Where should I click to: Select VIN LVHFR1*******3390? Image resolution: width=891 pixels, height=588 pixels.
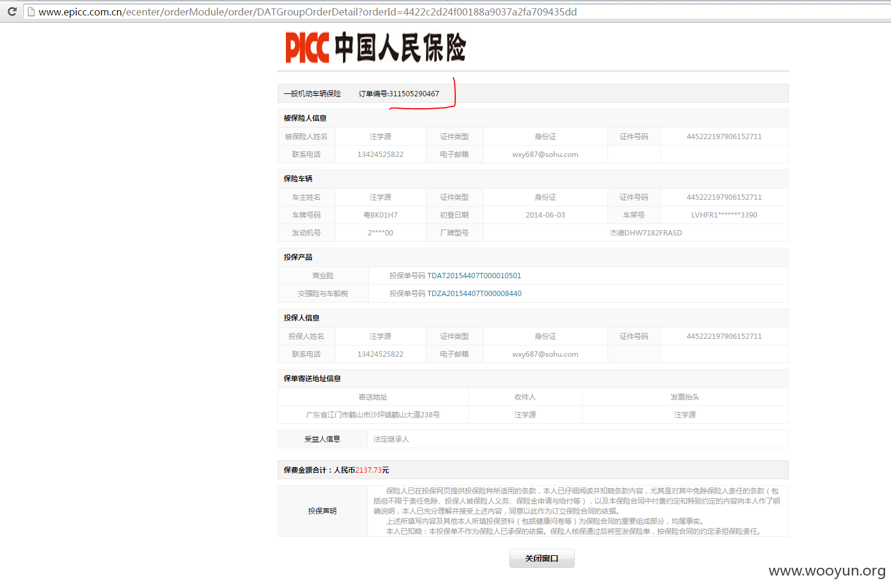(724, 215)
